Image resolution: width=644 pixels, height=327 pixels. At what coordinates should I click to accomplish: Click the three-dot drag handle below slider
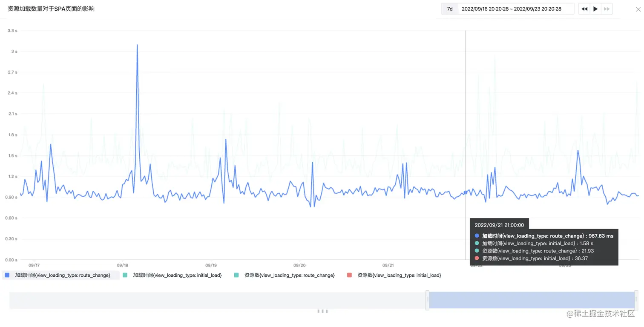(x=322, y=311)
